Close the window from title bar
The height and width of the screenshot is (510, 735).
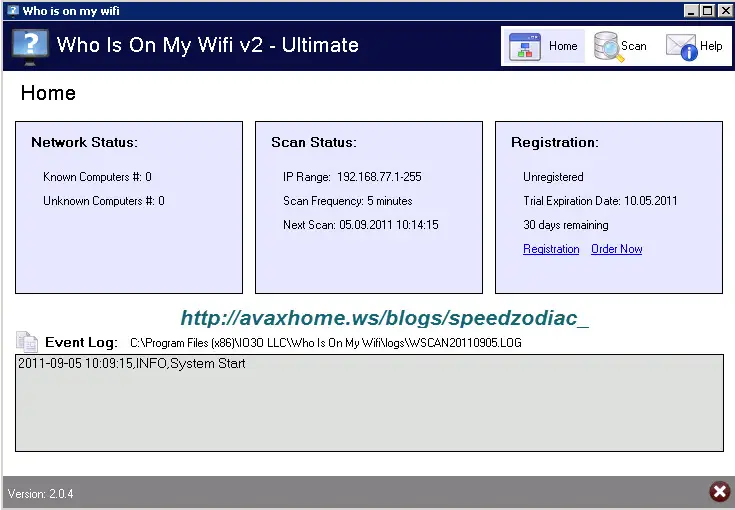(x=725, y=10)
